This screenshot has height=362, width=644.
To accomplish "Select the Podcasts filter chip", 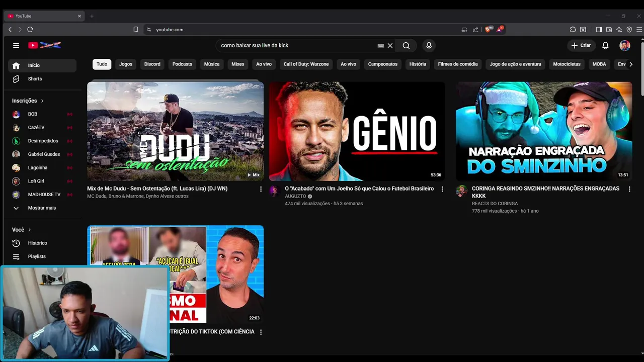I will (182, 64).
